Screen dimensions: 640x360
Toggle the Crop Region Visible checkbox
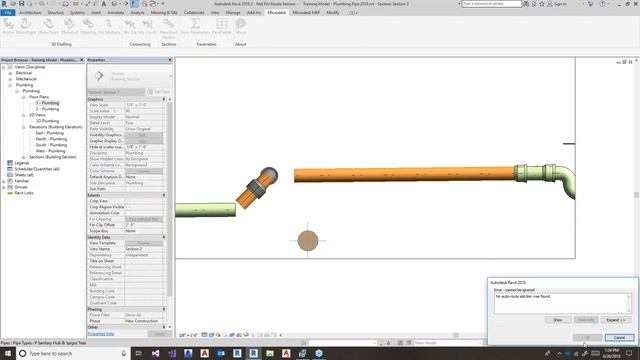point(127,207)
